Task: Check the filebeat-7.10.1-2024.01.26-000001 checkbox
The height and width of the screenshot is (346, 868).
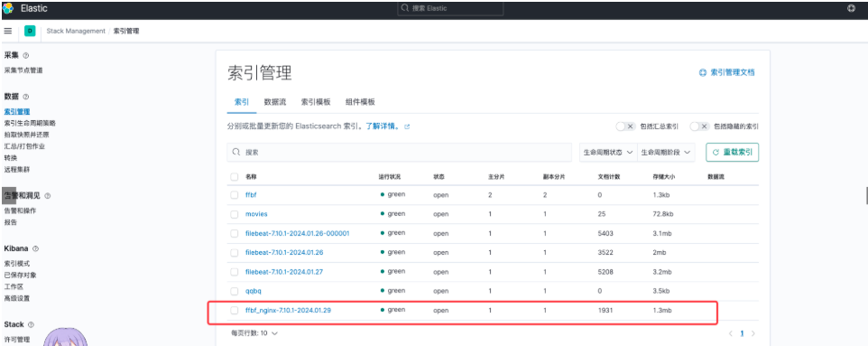Action: click(235, 233)
